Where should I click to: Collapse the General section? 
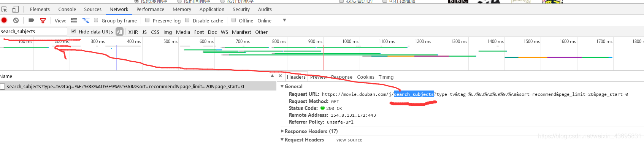point(282,86)
